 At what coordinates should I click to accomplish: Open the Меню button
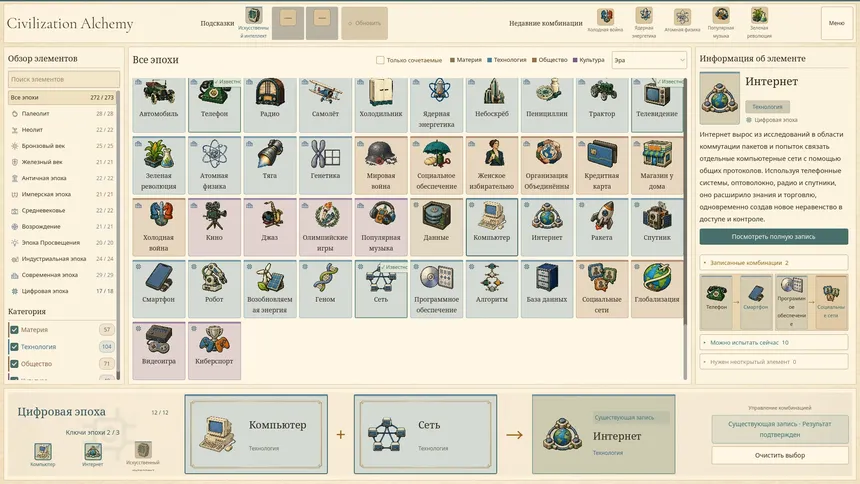(x=836, y=23)
